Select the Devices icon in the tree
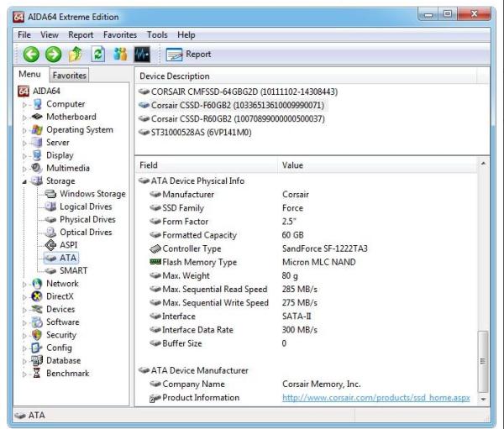The width and height of the screenshot is (504, 429). tap(37, 309)
